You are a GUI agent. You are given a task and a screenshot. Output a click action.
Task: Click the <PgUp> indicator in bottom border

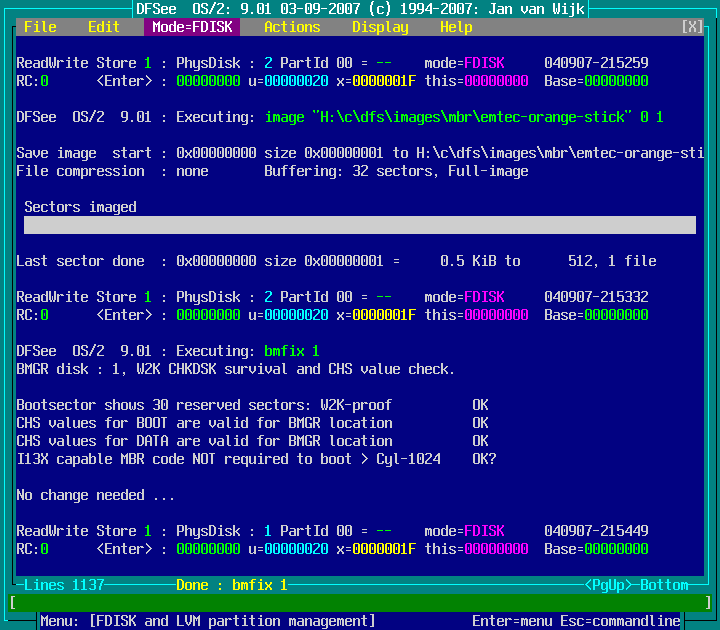coord(608,585)
